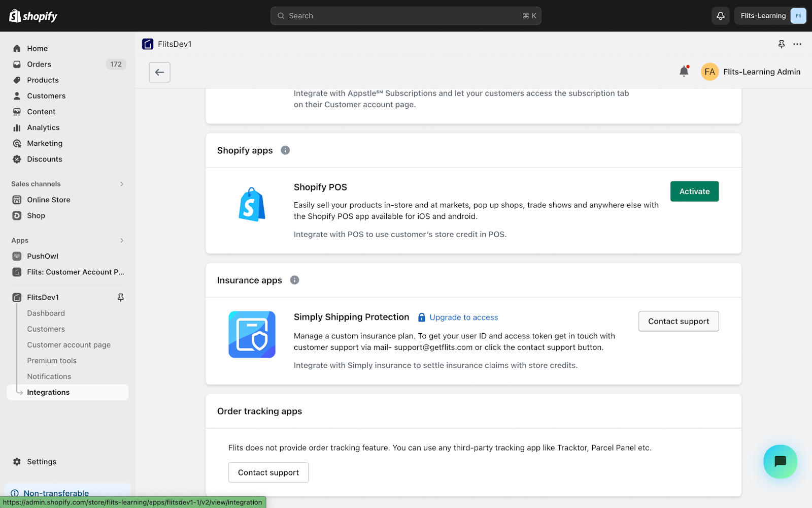Open Flits app notifications bell
The image size is (812, 508).
[684, 72]
